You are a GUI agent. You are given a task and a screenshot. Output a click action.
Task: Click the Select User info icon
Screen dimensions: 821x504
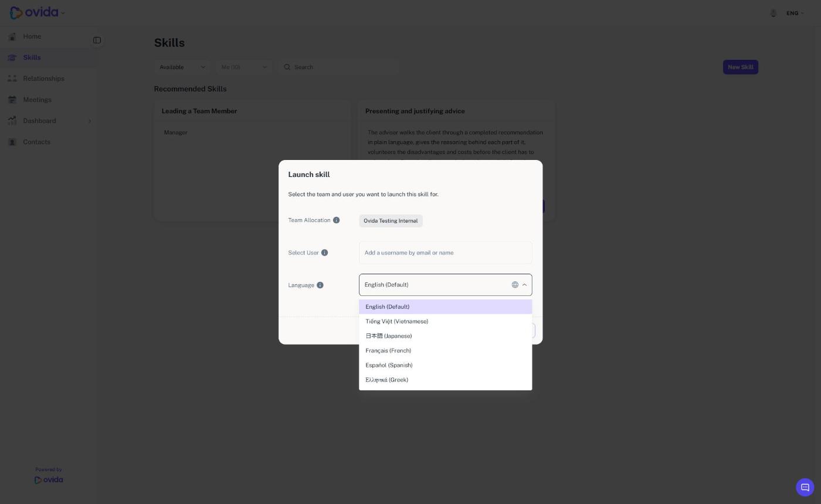tap(324, 253)
